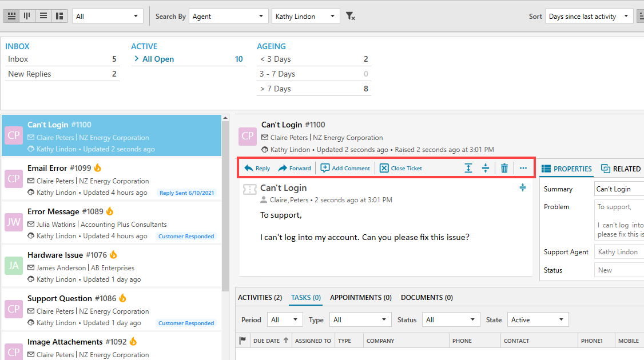Image resolution: width=644 pixels, height=360 pixels.
Task: Reply to the Can't Login ticket
Action: [x=256, y=168]
